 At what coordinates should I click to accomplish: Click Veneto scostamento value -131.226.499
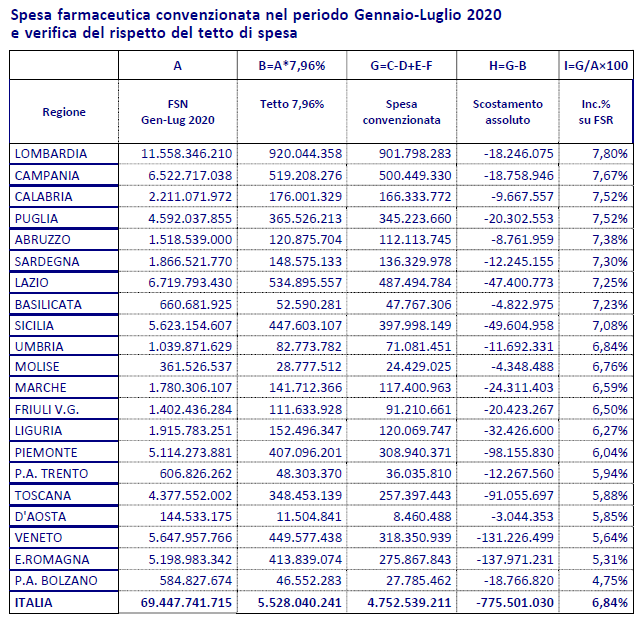pyautogui.click(x=515, y=537)
